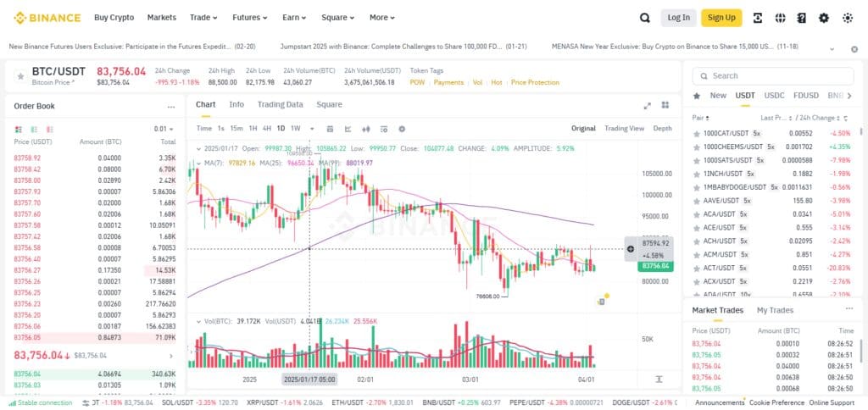Switch the change/volume column toggle icon
Viewport: 868px width, 410px height.
click(846, 119)
